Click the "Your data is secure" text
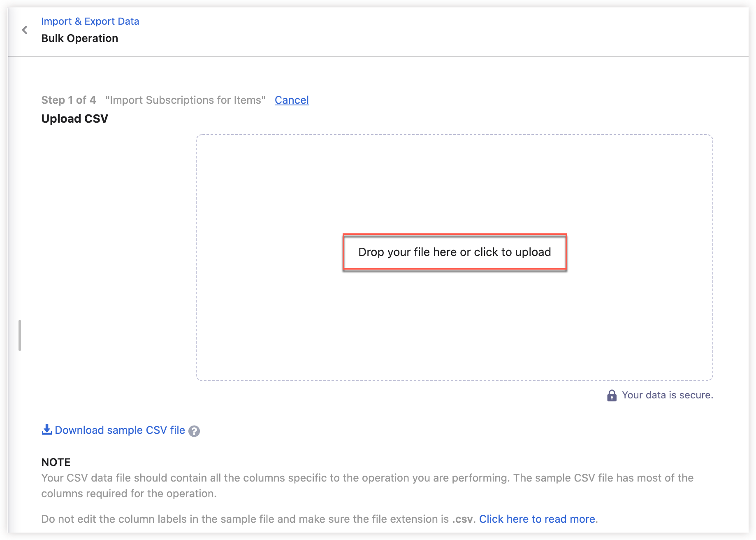Screen dimensions: 756x540 (667, 395)
